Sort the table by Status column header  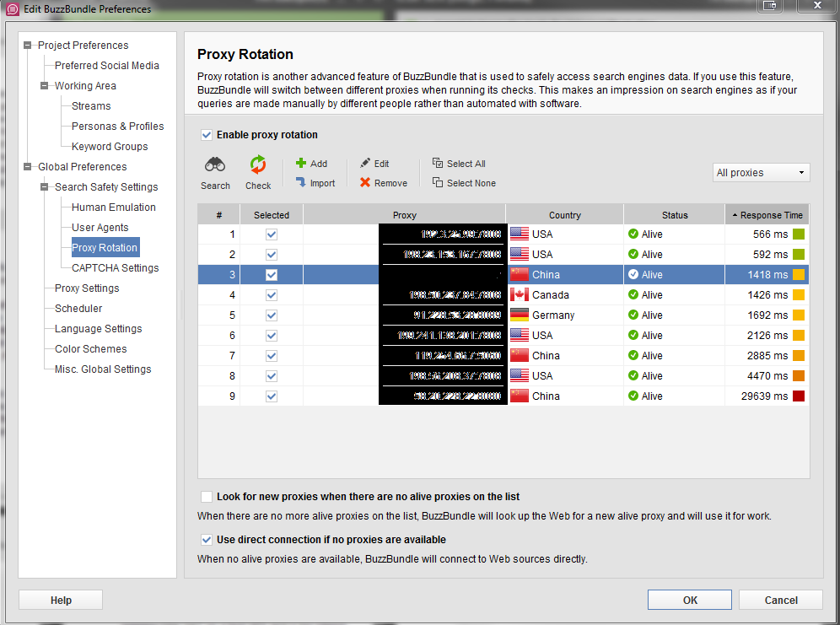coord(675,215)
